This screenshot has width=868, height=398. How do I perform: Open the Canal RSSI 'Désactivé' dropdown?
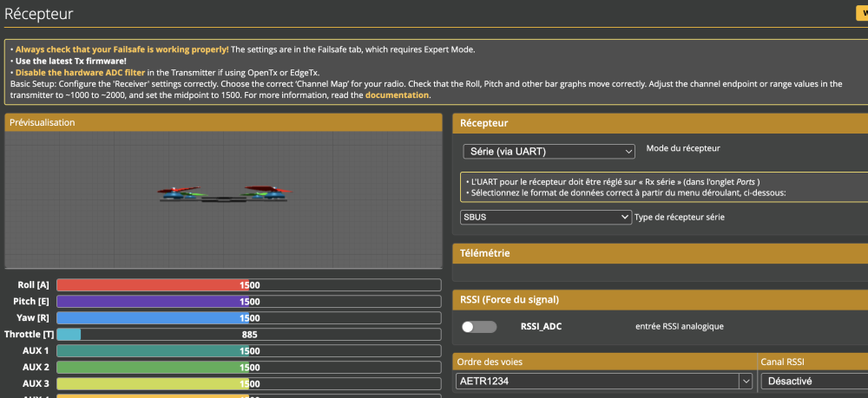click(x=813, y=381)
